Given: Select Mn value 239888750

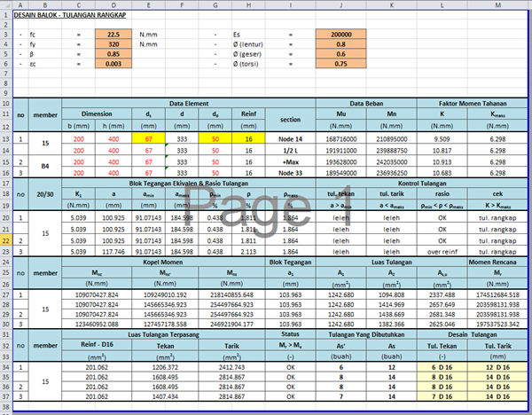Looking at the screenshot, I should [392, 151].
